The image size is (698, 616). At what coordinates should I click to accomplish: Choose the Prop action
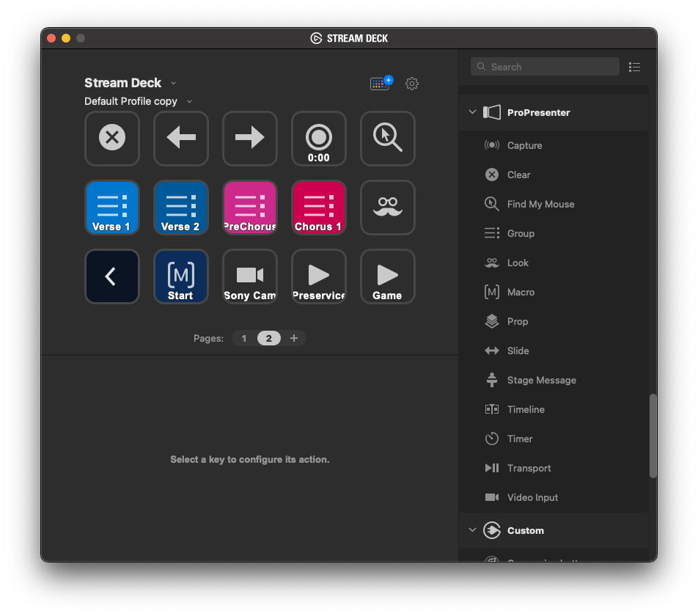554,322
